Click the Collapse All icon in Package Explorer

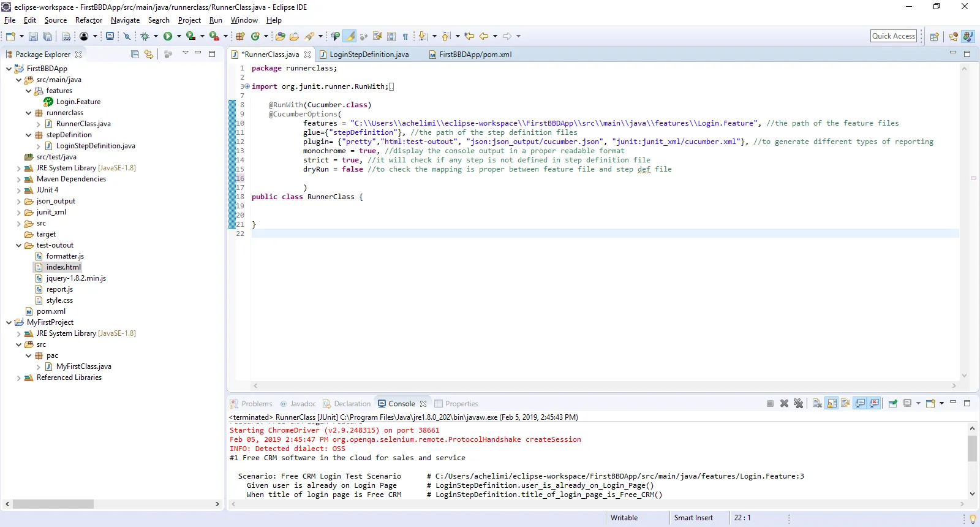point(135,55)
